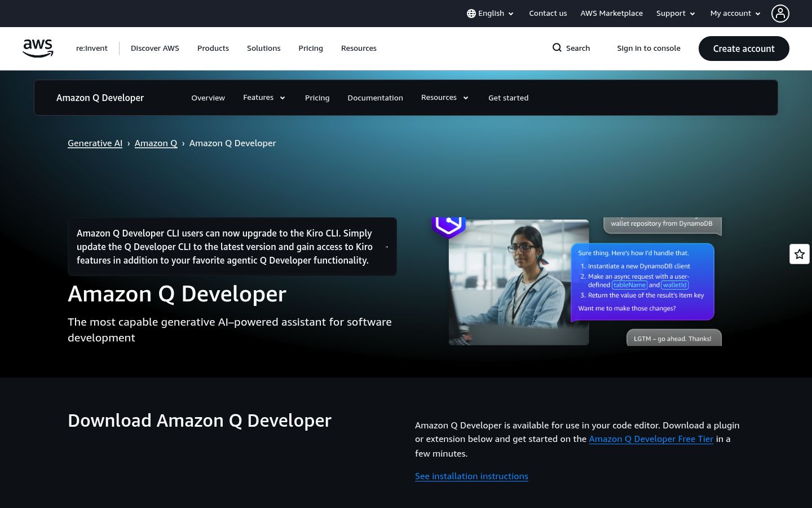Screen dimensions: 812x508
Task: Click the search magnifier icon
Action: (557, 48)
